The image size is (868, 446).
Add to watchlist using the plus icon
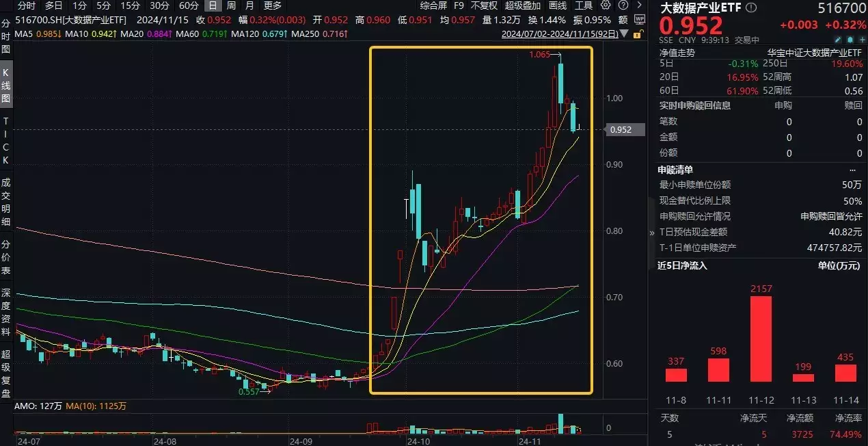point(862,40)
